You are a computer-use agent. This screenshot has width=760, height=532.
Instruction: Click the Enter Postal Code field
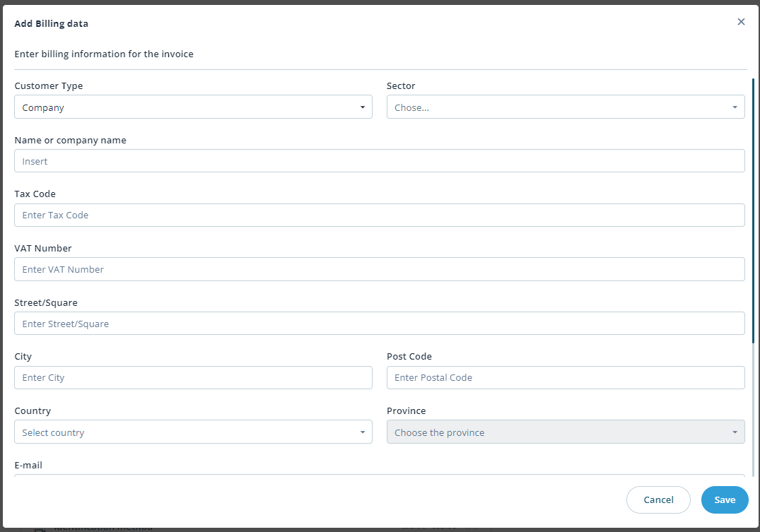coord(565,378)
